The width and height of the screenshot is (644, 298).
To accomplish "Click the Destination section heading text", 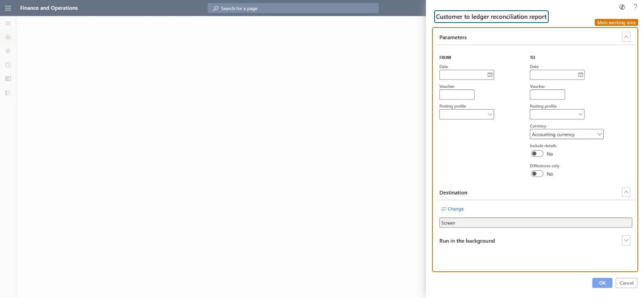I will [x=453, y=193].
